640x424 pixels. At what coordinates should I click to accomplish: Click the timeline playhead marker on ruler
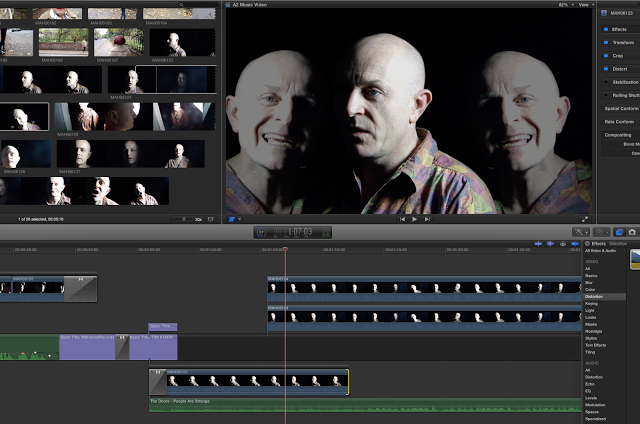[285, 249]
